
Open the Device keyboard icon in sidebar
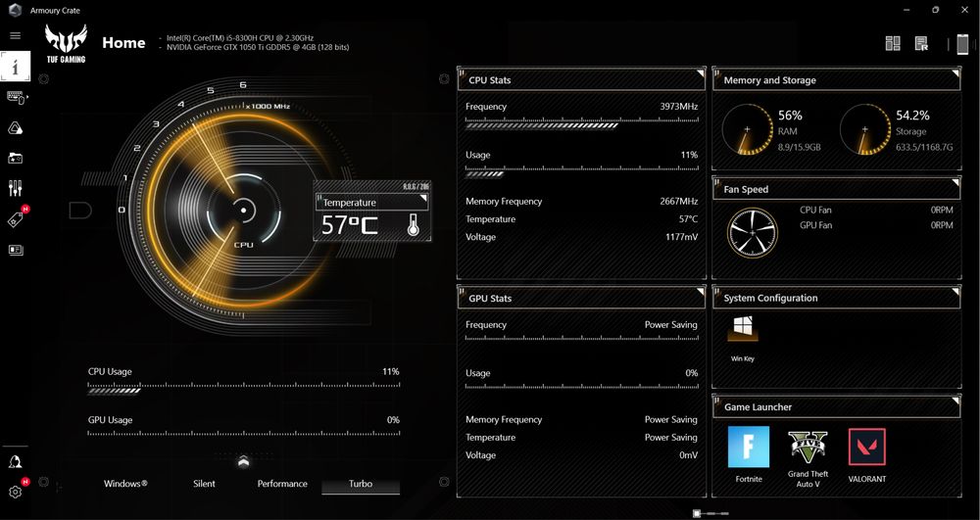(x=15, y=97)
